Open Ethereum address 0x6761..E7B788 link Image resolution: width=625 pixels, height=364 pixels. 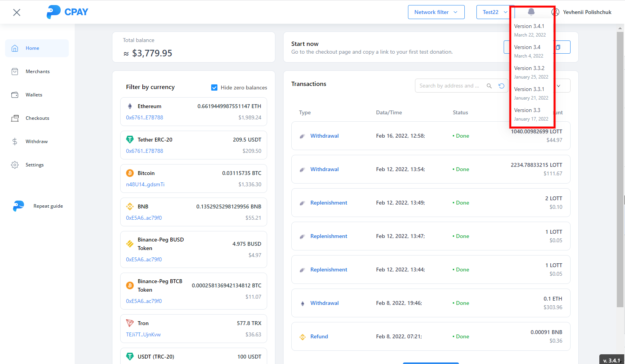point(144,117)
